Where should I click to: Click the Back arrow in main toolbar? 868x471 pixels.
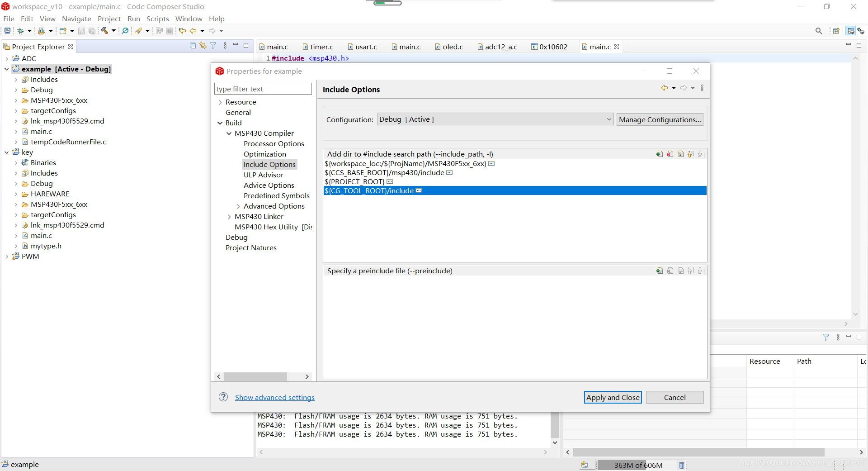coord(193,31)
